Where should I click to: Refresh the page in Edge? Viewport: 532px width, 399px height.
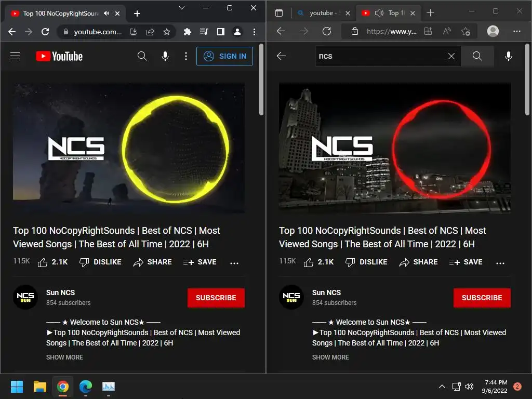[327, 31]
